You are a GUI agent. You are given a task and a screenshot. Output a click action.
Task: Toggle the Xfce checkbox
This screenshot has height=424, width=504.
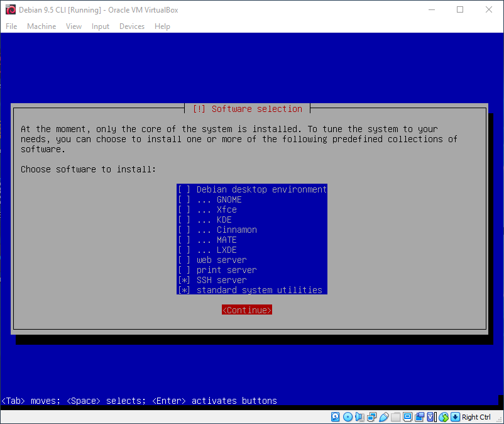184,209
